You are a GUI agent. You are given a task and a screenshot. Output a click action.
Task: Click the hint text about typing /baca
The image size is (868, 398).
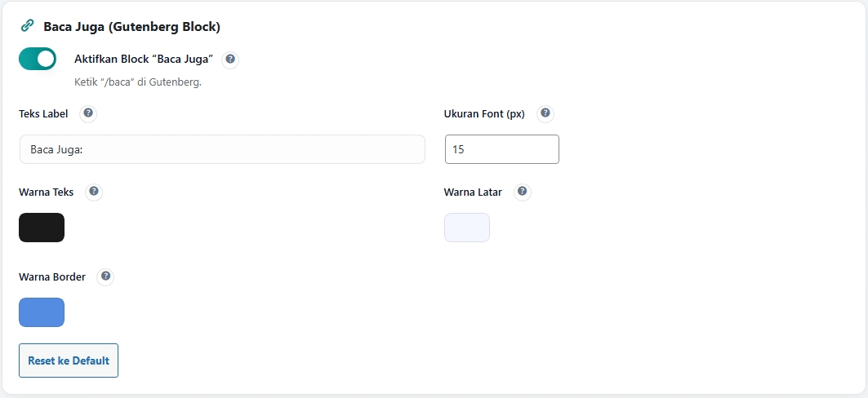point(138,82)
